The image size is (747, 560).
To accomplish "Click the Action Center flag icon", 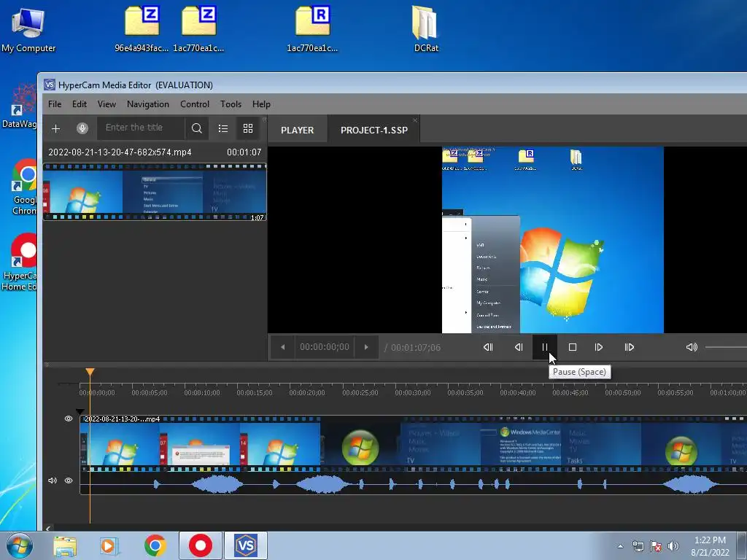I will click(x=656, y=546).
